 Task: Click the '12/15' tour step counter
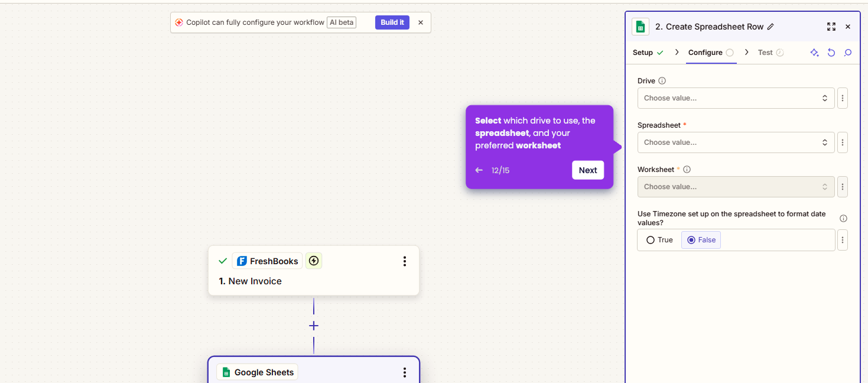500,170
